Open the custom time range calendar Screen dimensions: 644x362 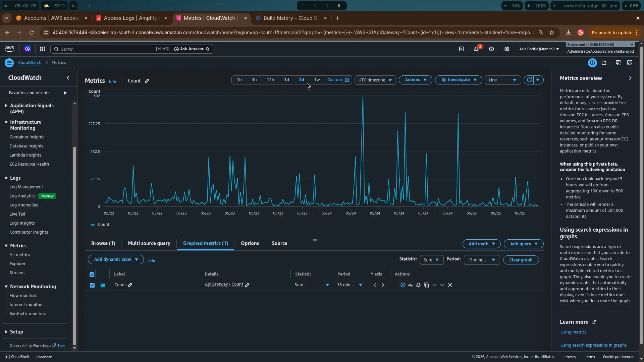[338, 80]
